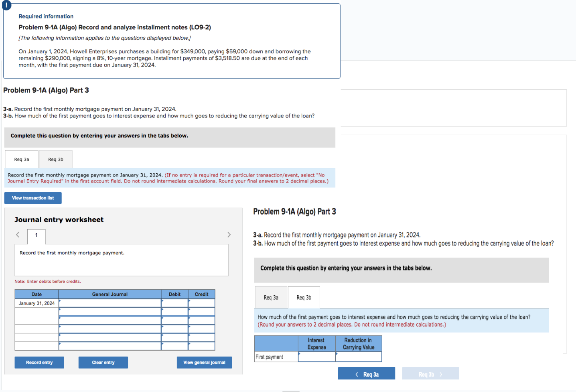Click the View general journal button
Viewport: 576px width, 392px height.
pos(204,362)
